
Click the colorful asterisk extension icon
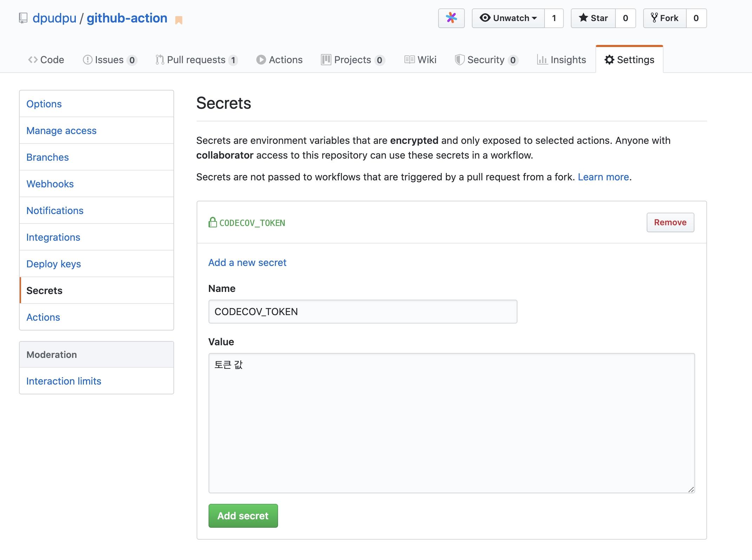pyautogui.click(x=451, y=18)
